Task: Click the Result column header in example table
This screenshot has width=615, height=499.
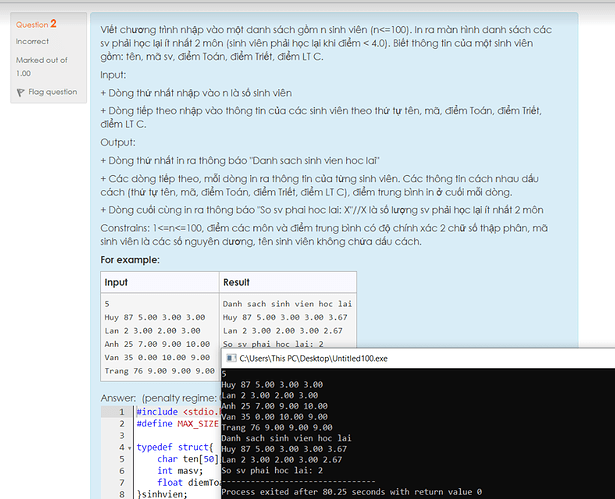Action: tap(237, 283)
